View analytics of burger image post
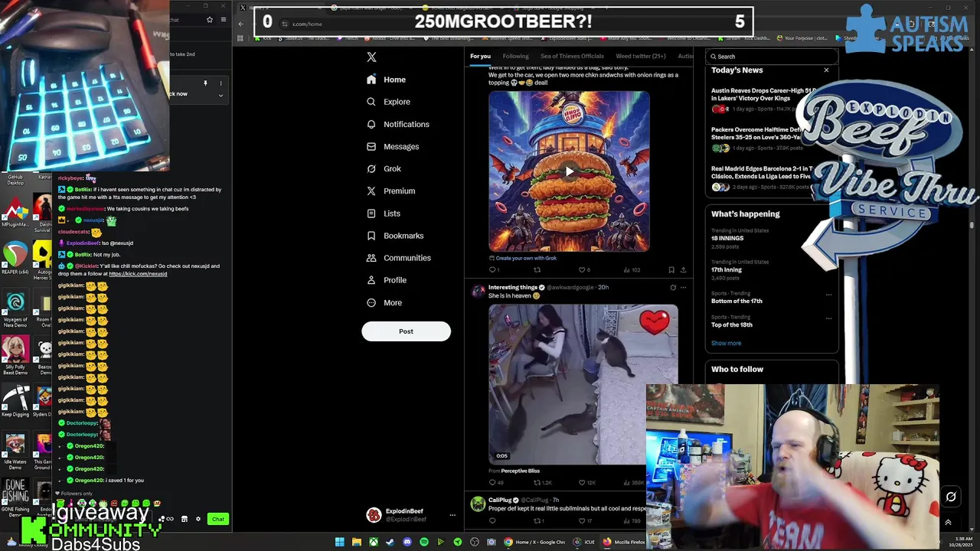 coord(632,269)
